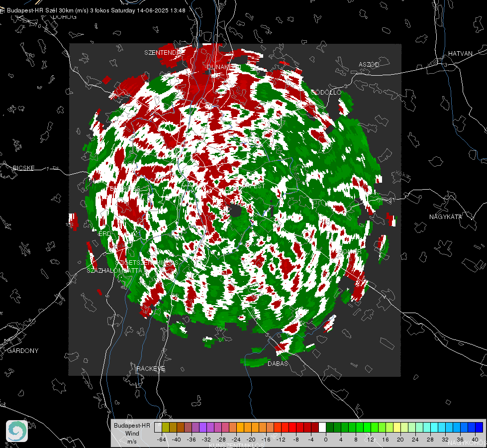This screenshot has width=487, height=448.
Task: Click the -40 legend value
Action: 177,440
